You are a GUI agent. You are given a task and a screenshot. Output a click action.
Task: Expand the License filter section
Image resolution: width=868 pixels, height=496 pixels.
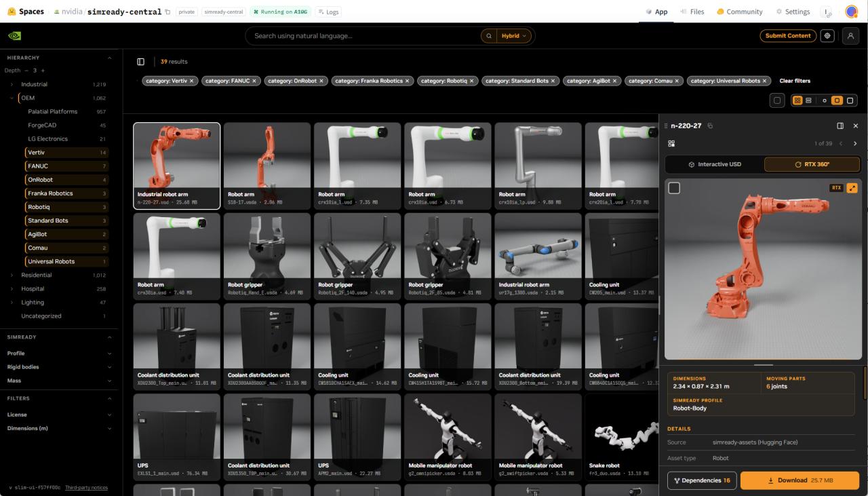60,415
